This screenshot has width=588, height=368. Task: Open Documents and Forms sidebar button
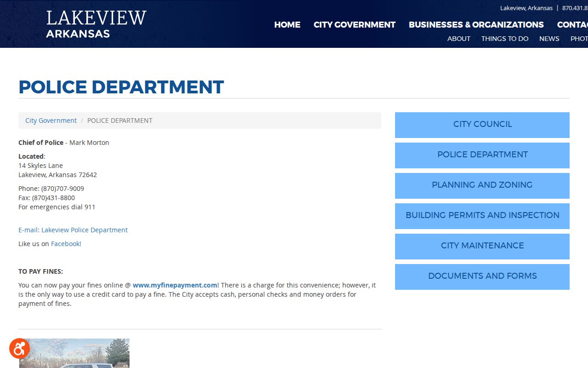482,277
